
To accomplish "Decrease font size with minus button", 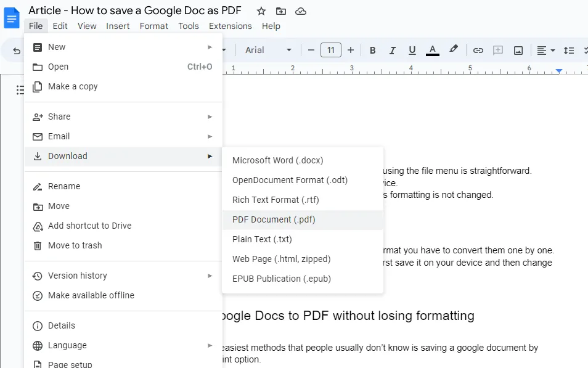I will click(x=311, y=50).
